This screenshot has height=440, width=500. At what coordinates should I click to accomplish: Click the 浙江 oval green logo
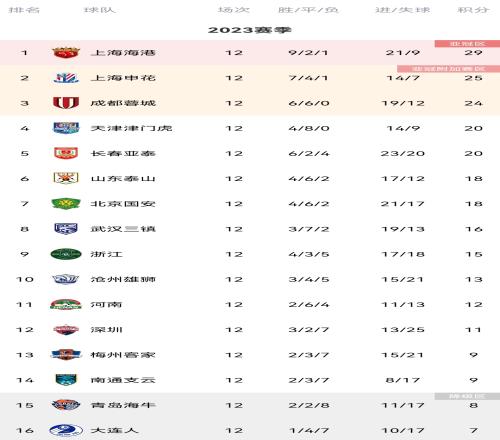click(66, 254)
